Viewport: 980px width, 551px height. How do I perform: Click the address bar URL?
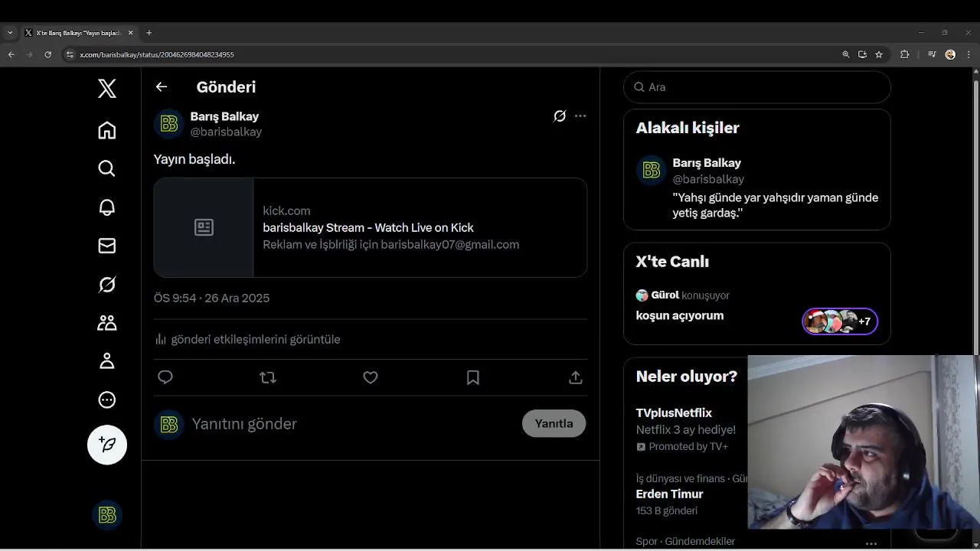[x=157, y=54]
